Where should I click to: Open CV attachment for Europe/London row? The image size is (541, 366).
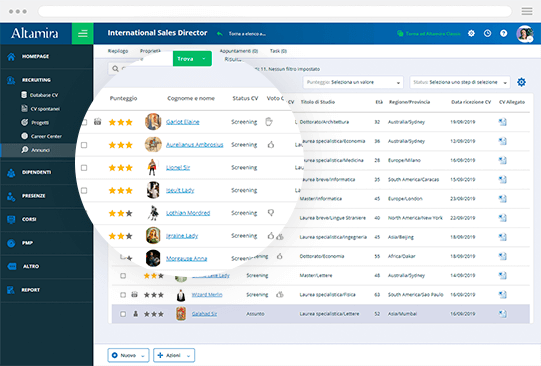(x=503, y=199)
